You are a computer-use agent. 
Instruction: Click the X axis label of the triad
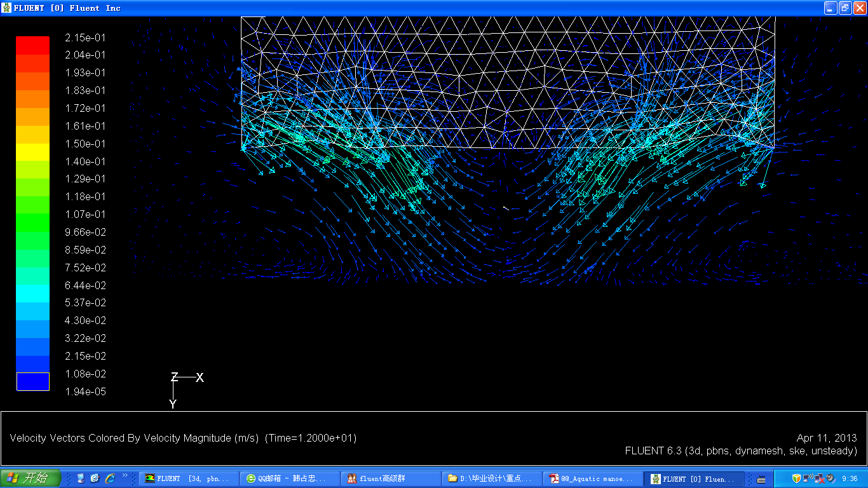point(200,377)
